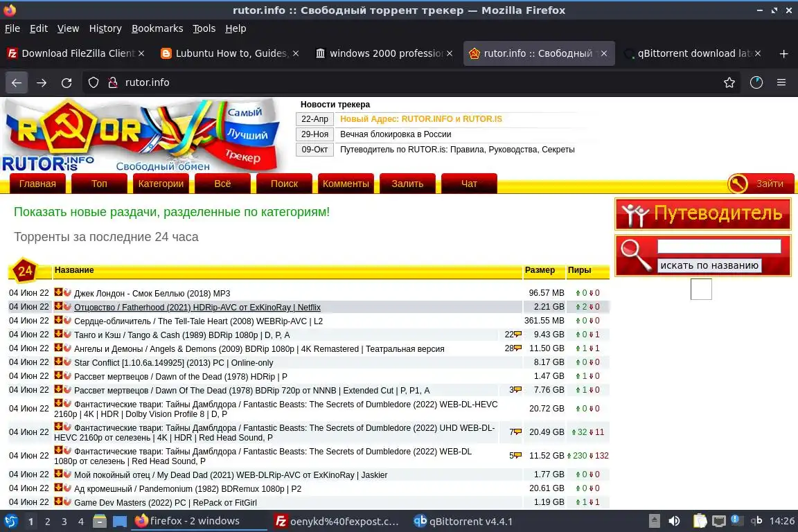Click the Главная navigation button
The width and height of the screenshot is (798, 532).
[37, 184]
